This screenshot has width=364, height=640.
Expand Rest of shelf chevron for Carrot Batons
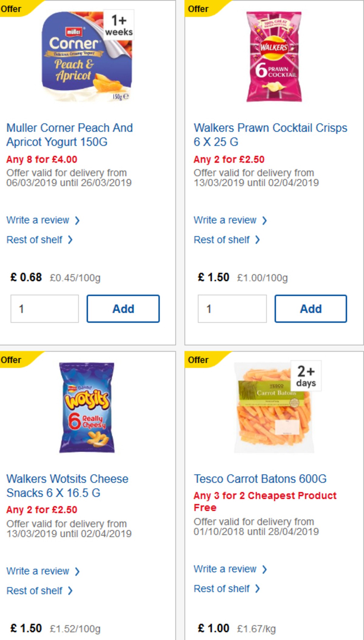pos(258,589)
